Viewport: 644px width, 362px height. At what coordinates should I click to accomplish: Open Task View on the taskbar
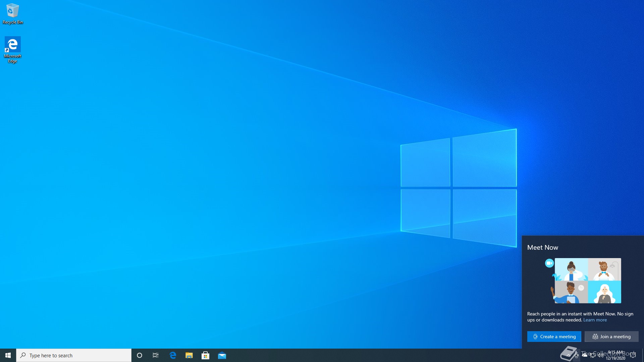(156, 355)
